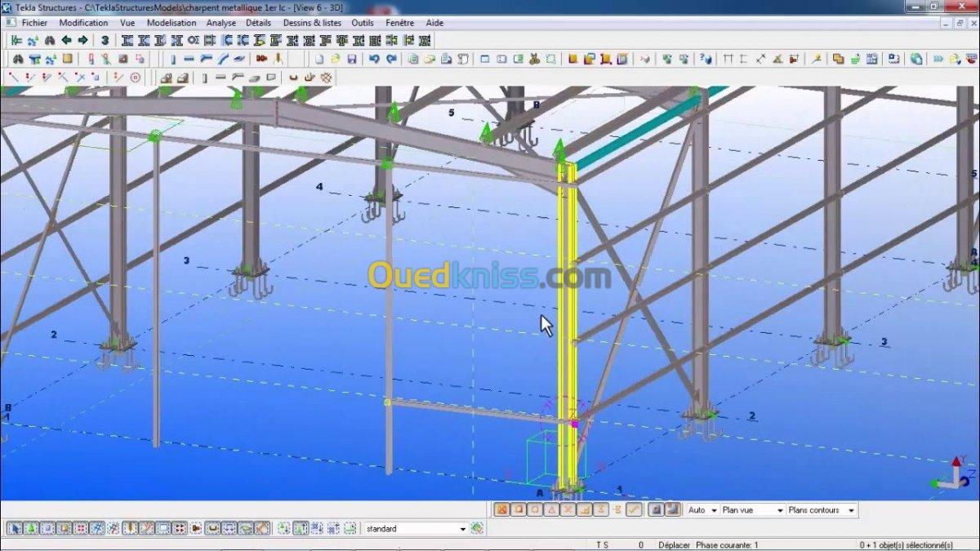
Task: Click the pad footing concrete icon
Action: 165,78
